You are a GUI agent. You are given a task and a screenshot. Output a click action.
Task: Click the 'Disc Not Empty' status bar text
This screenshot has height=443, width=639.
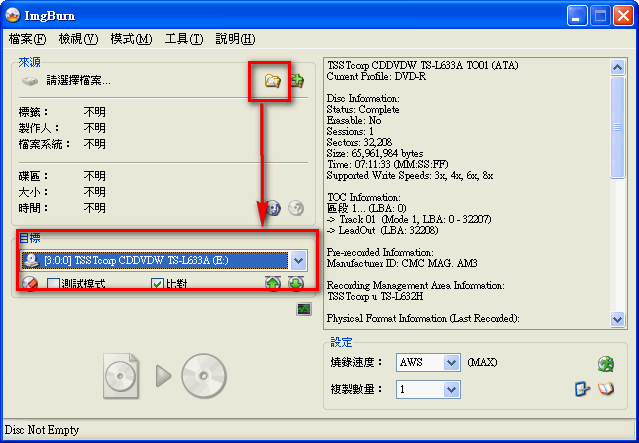pyautogui.click(x=42, y=430)
